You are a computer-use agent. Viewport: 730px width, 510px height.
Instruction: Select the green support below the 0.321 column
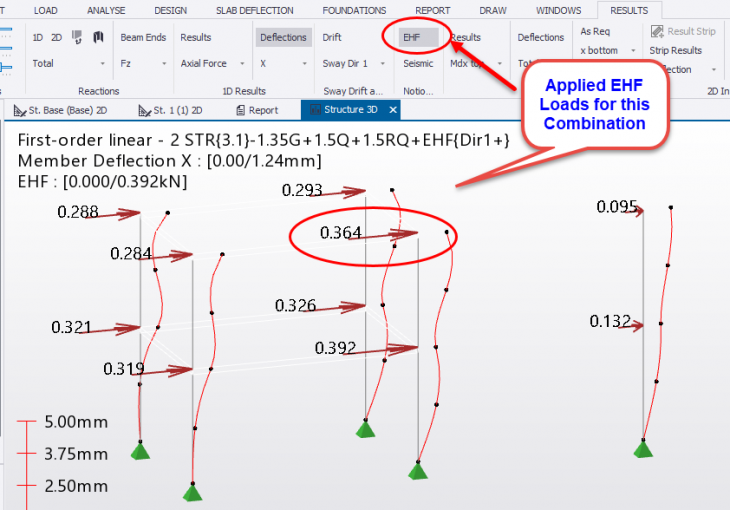pyautogui.click(x=140, y=452)
